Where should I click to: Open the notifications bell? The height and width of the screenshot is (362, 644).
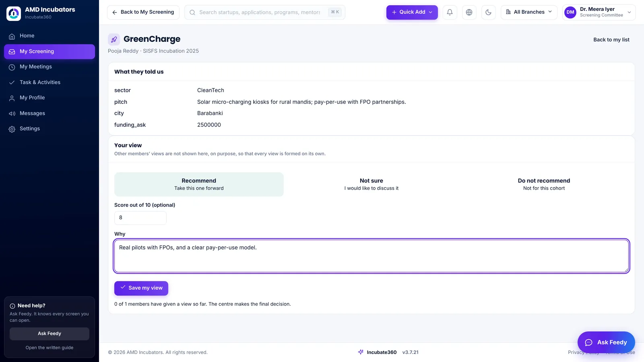450,12
